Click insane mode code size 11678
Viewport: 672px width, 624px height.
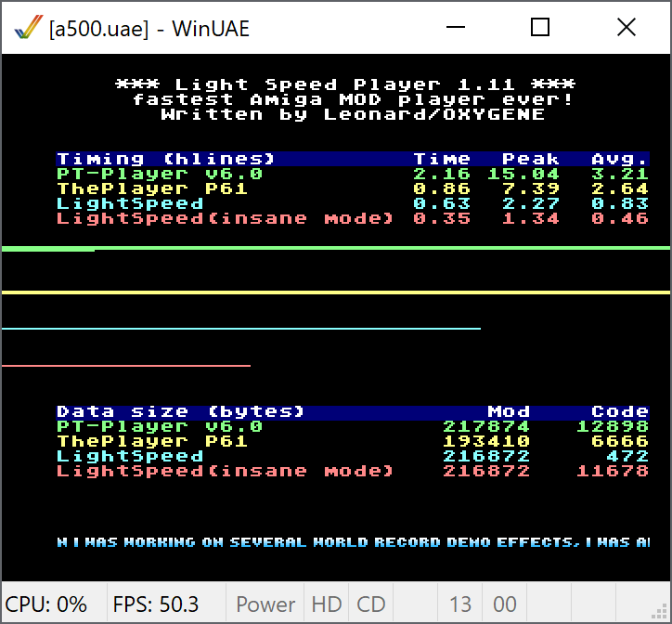click(x=613, y=471)
